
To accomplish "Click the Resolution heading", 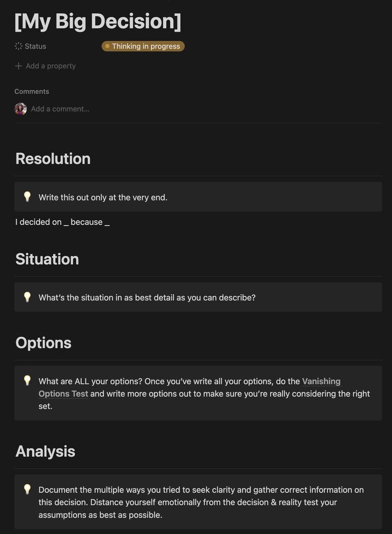I will (53, 158).
